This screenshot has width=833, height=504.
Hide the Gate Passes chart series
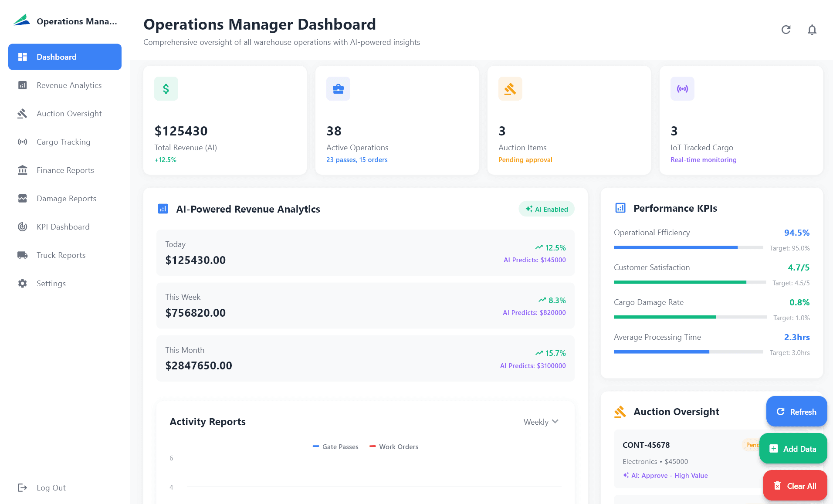pos(335,446)
